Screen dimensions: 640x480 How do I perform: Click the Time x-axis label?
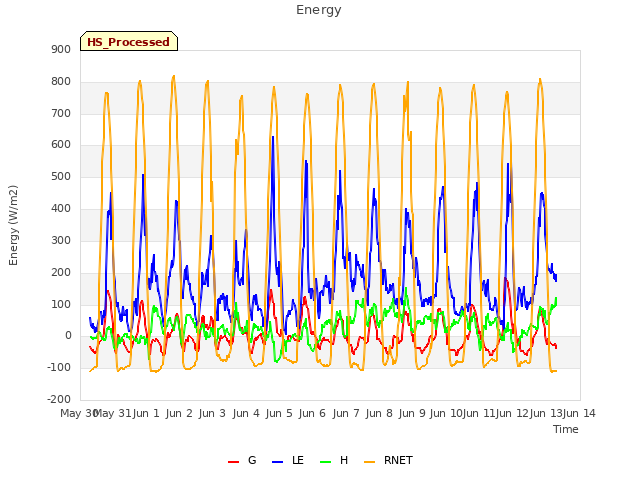[x=566, y=429]
